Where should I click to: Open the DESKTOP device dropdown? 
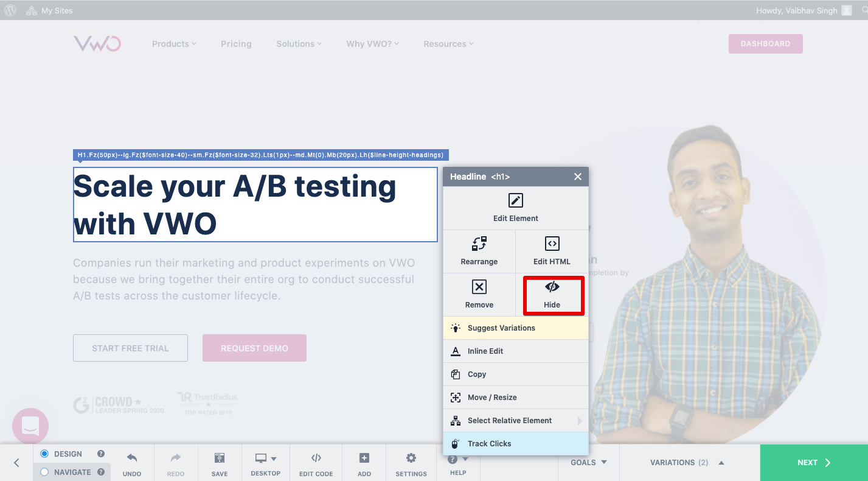click(266, 463)
